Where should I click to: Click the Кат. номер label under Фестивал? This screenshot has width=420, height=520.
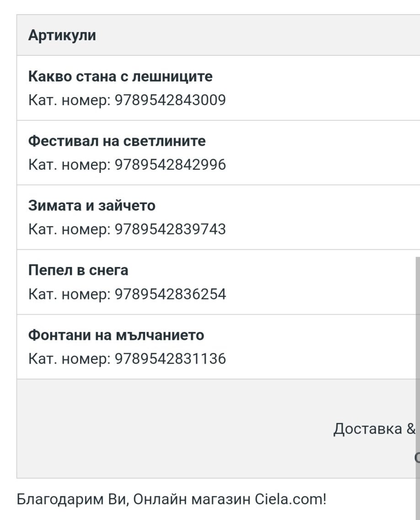pos(70,165)
